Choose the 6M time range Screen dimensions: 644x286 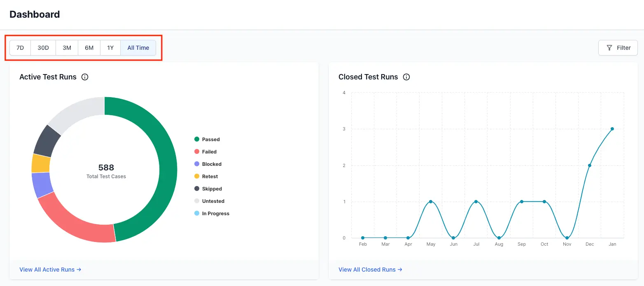pos(89,48)
